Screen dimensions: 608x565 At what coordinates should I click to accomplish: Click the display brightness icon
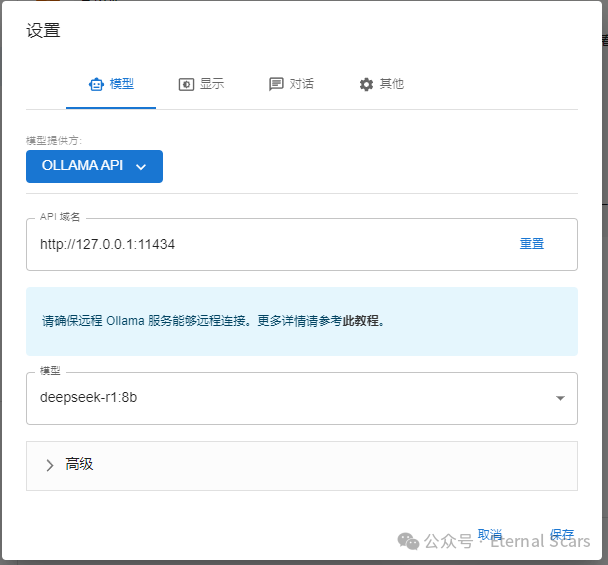coord(186,84)
